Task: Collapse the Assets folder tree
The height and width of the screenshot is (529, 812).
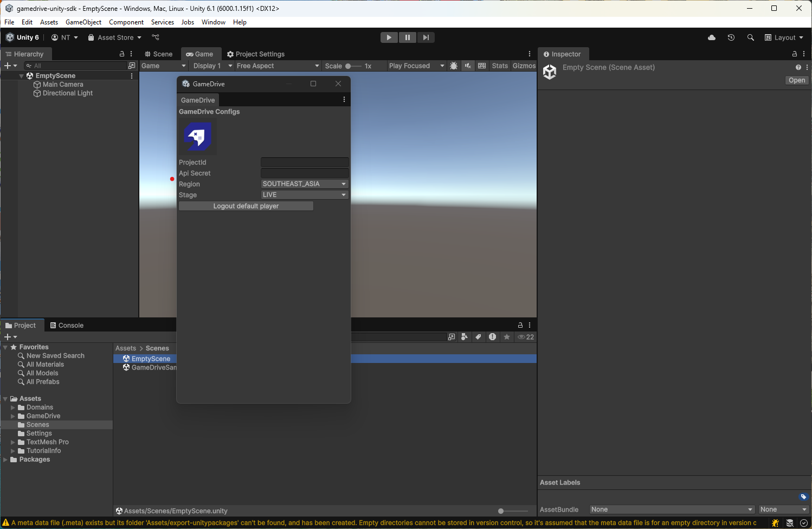Action: click(5, 398)
